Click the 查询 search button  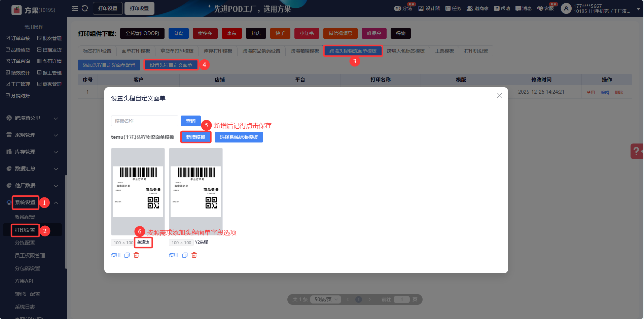[x=191, y=121]
